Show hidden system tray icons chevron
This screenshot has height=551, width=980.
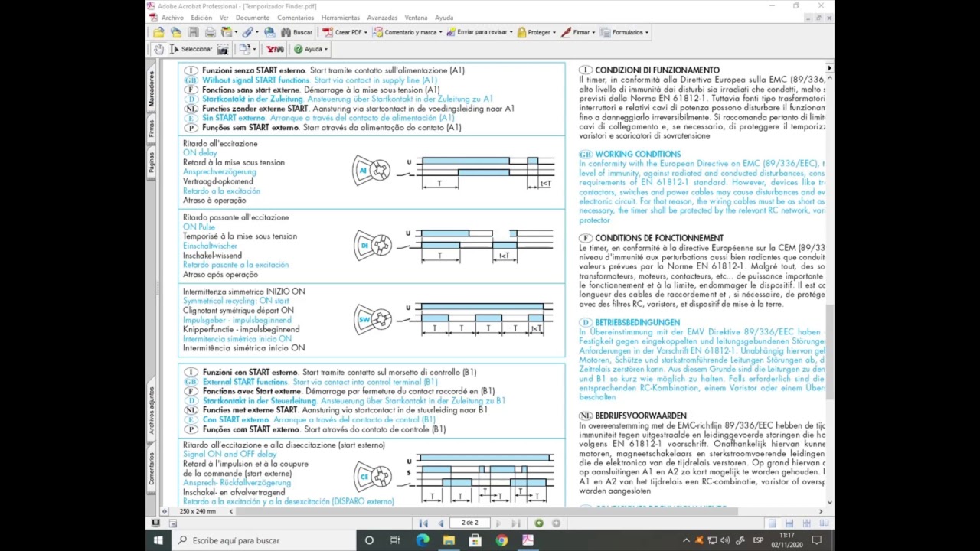[686, 540]
